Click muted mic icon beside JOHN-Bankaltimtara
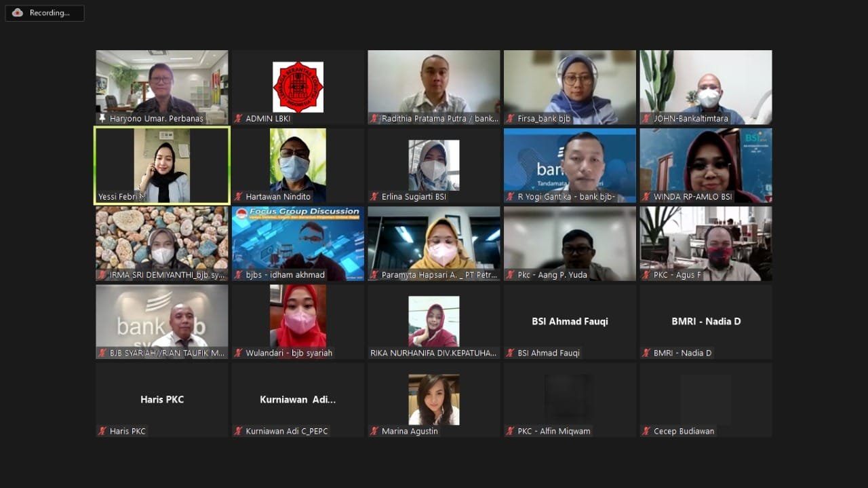This screenshot has width=868, height=488. (647, 119)
